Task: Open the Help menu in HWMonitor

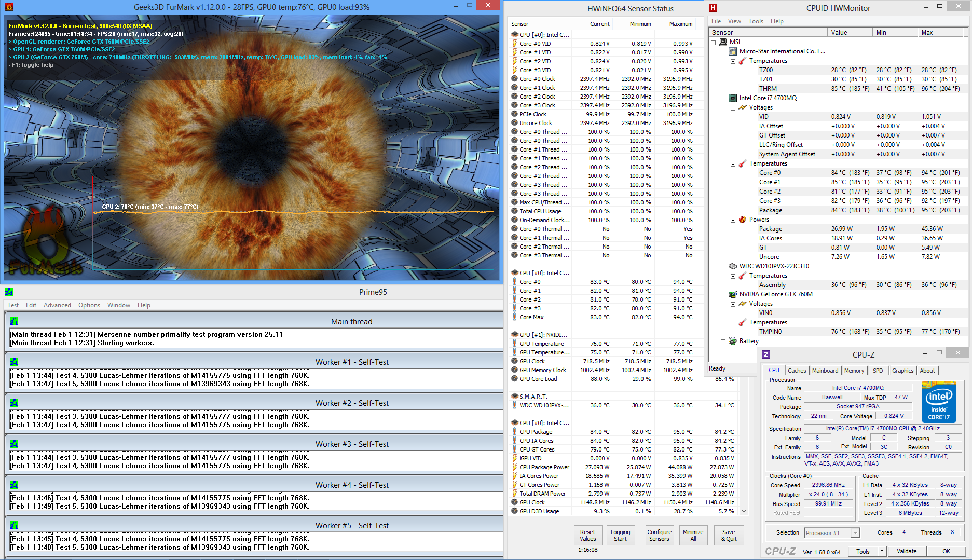Action: pyautogui.click(x=777, y=21)
